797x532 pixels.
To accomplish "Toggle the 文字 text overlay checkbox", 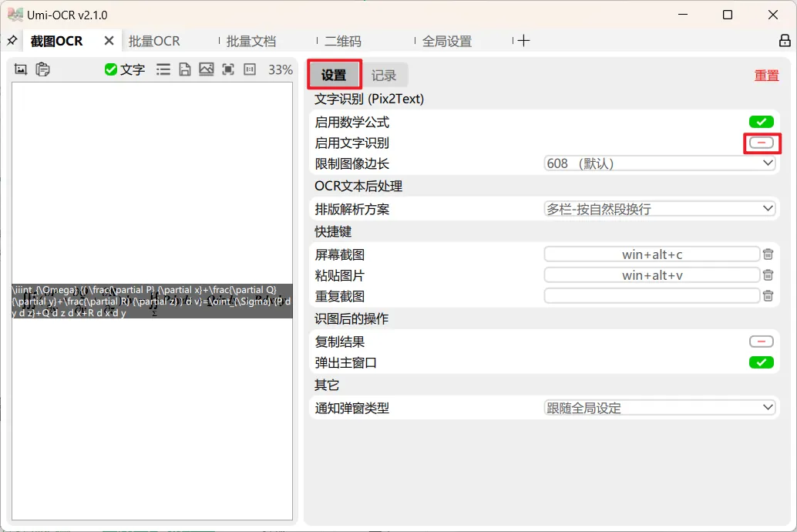I will pos(110,69).
